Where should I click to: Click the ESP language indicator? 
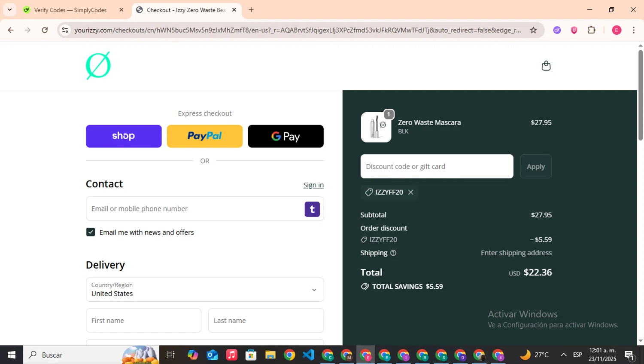577,355
